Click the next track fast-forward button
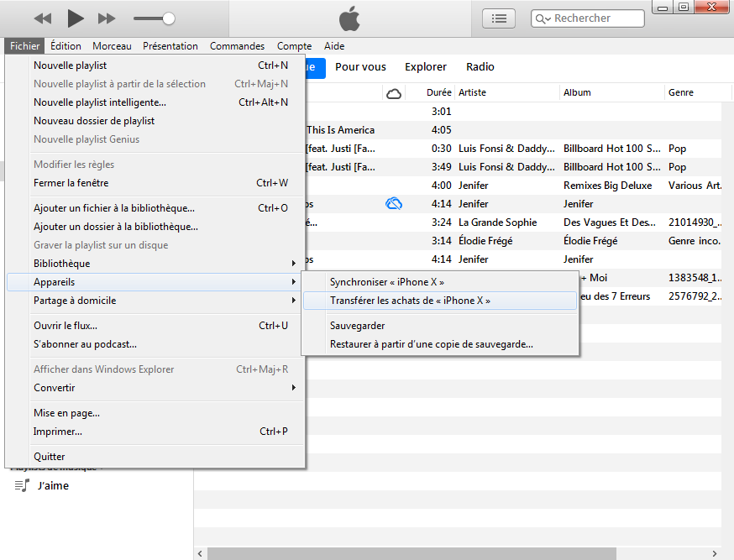The height and width of the screenshot is (560, 734). tap(107, 18)
